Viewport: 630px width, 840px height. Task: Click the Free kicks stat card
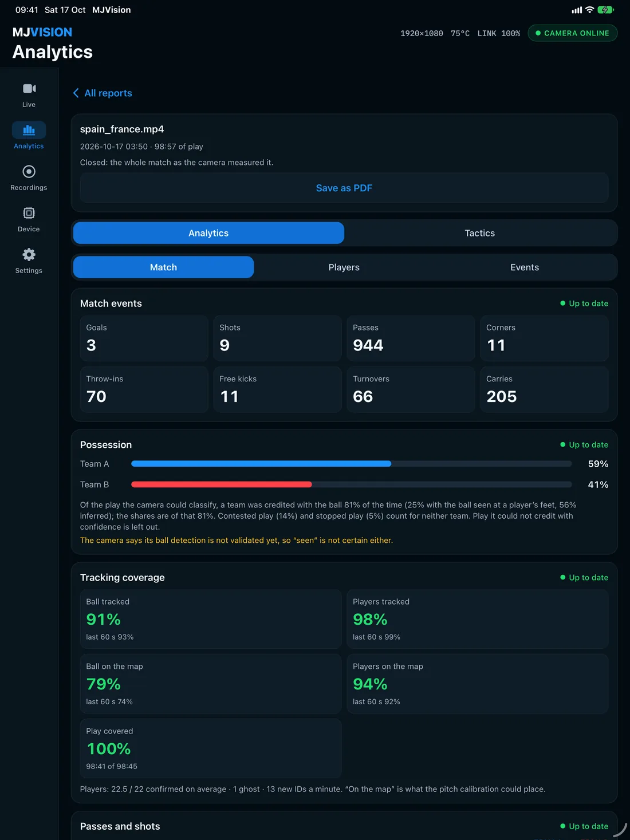(x=277, y=390)
